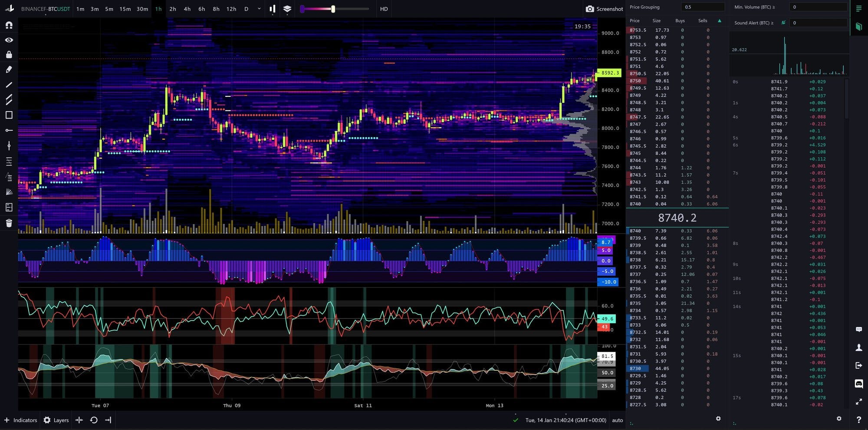Click the TensorCharts logo icon
This screenshot has width=868, height=430.
click(x=9, y=8)
